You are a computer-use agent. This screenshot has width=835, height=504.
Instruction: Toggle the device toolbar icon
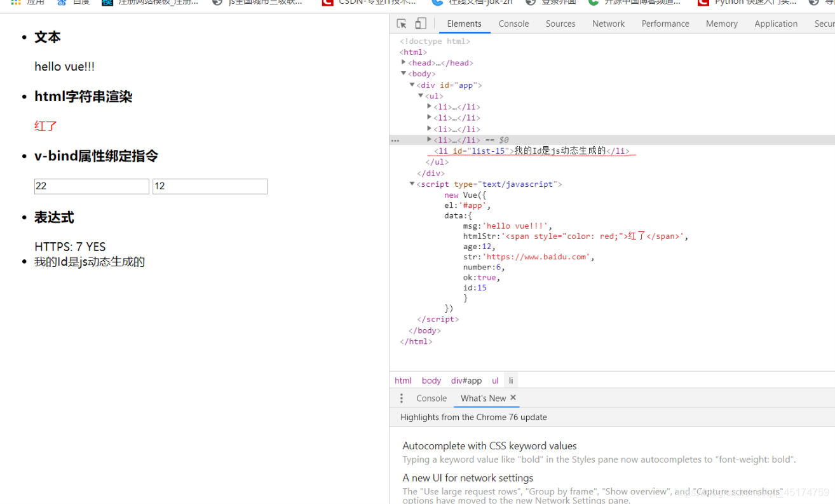point(421,24)
